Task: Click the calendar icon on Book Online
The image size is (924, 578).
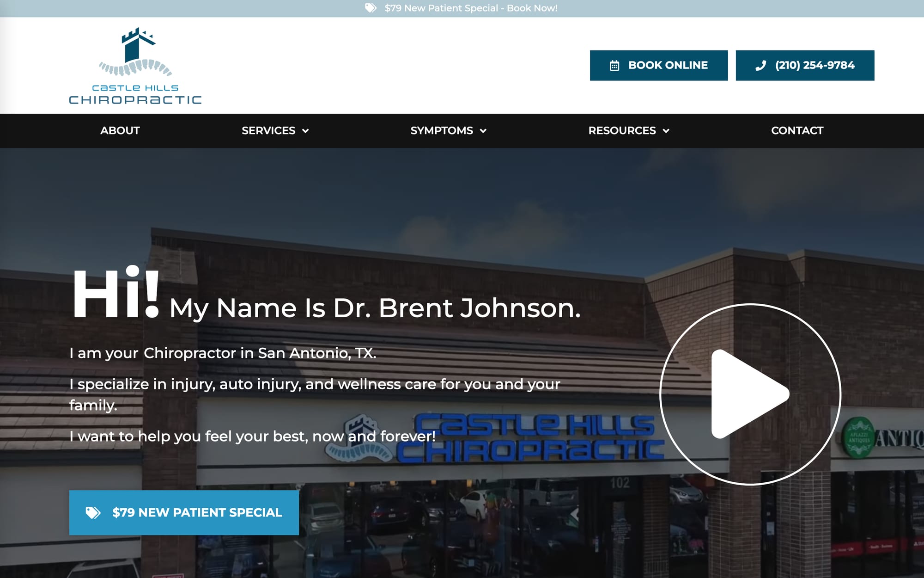Action: (614, 66)
